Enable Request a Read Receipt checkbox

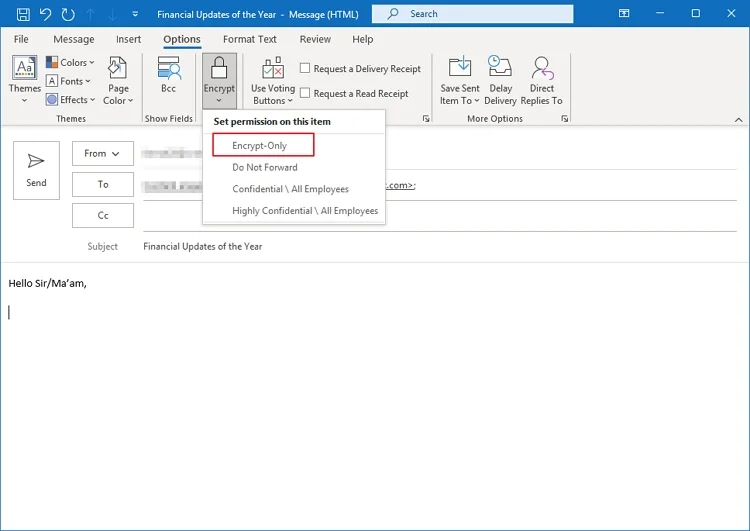tap(305, 93)
